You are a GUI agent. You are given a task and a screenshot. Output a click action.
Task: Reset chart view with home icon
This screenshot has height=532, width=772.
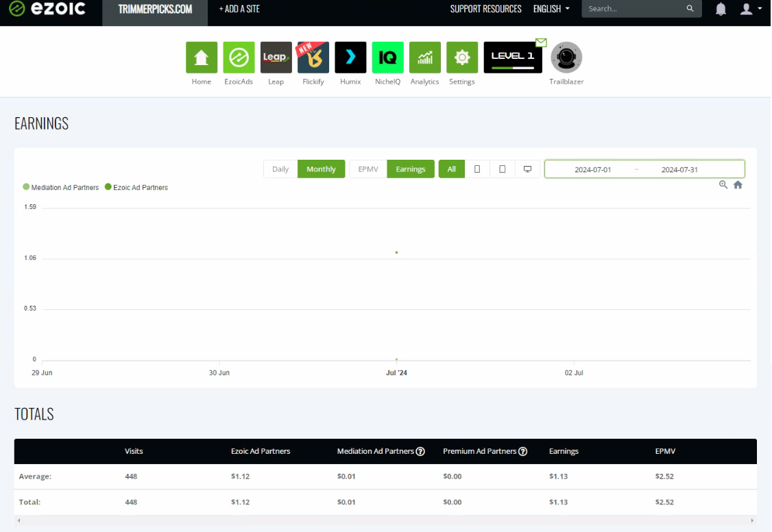(x=738, y=184)
